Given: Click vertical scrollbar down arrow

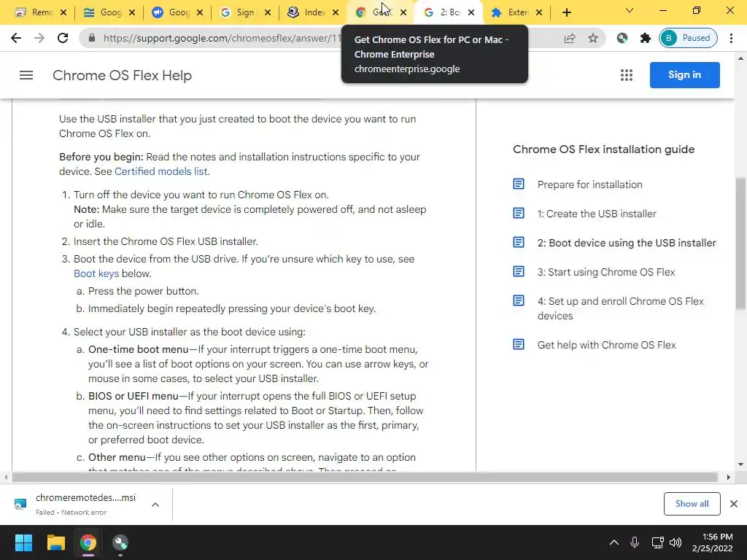Looking at the screenshot, I should pos(740,464).
